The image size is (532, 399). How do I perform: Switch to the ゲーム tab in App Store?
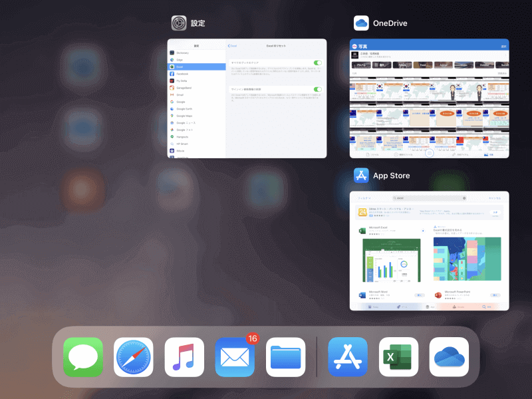pyautogui.click(x=402, y=307)
